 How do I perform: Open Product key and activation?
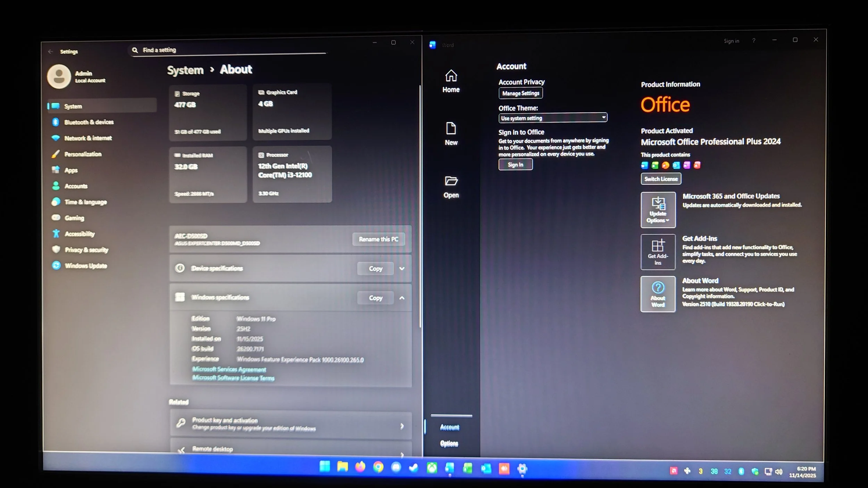[290, 424]
